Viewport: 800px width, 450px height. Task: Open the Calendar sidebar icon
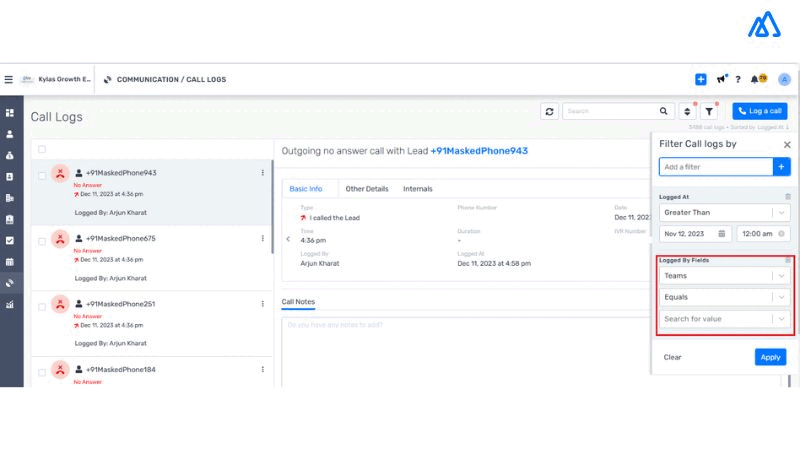(10, 262)
